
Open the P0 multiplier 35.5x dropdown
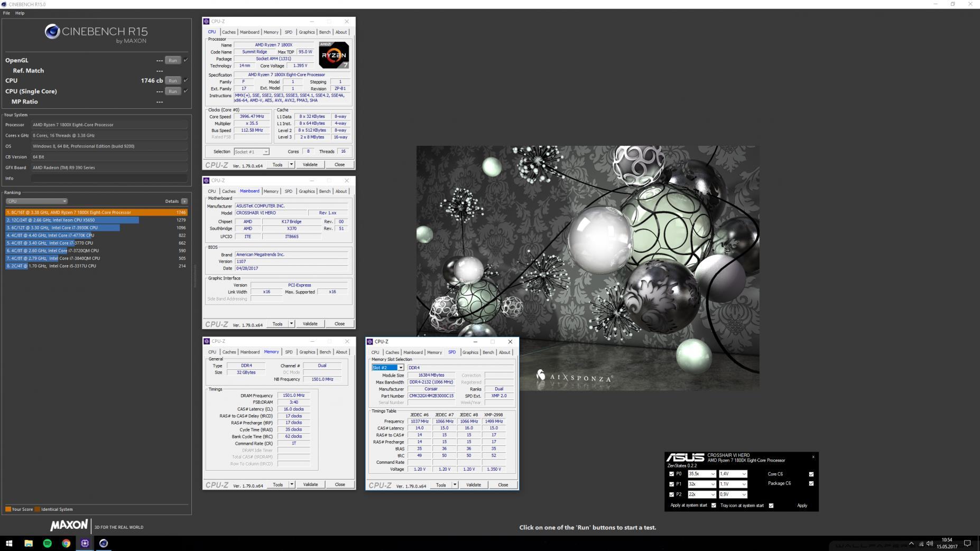coord(701,474)
